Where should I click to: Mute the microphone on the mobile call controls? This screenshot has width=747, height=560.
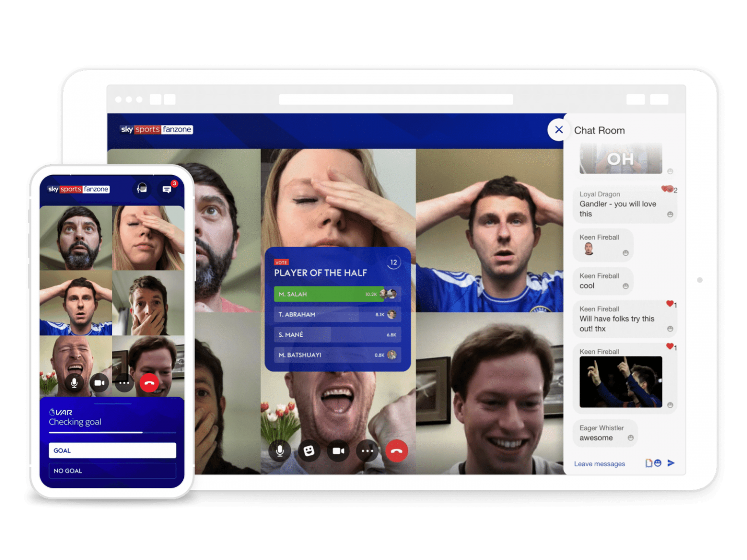coord(74,383)
